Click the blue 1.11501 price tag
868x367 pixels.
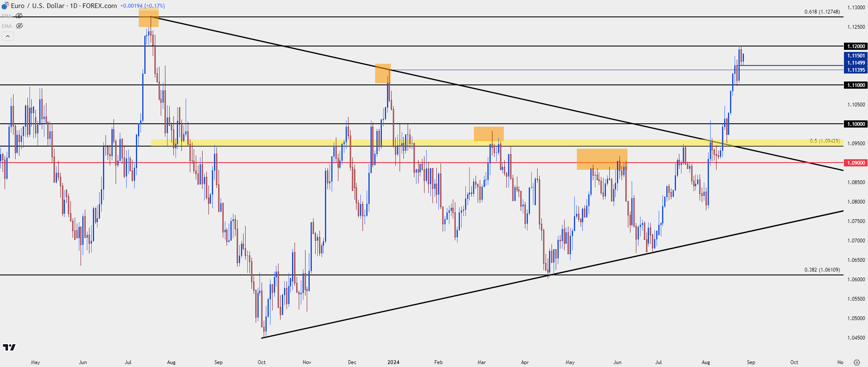coord(856,55)
